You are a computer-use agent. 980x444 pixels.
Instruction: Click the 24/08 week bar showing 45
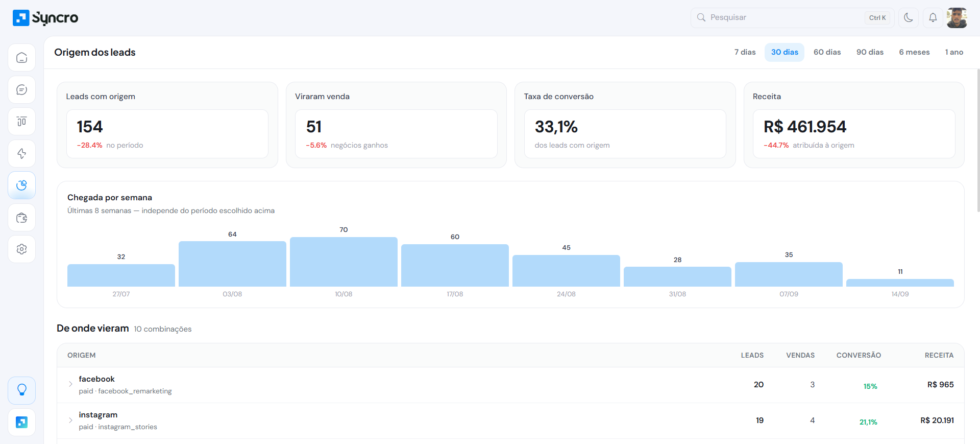(x=566, y=271)
